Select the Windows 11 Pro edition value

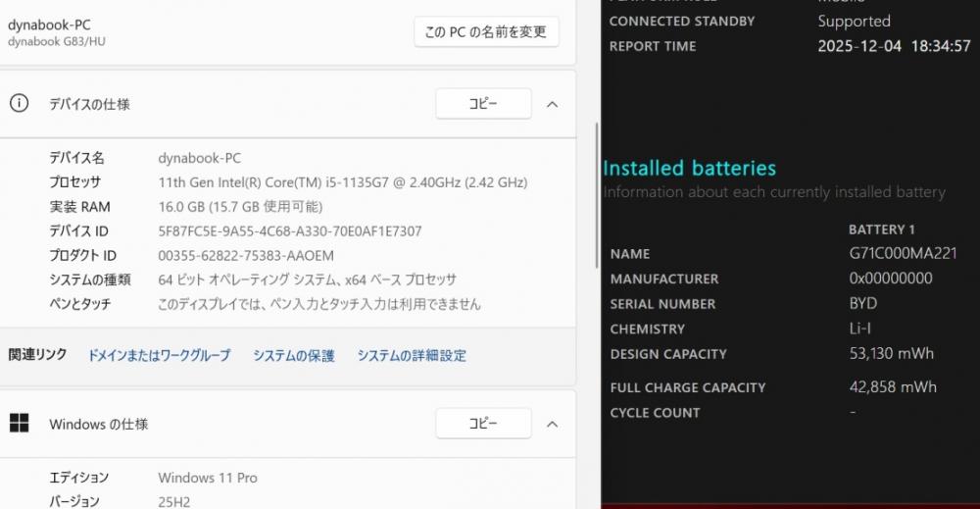click(208, 478)
